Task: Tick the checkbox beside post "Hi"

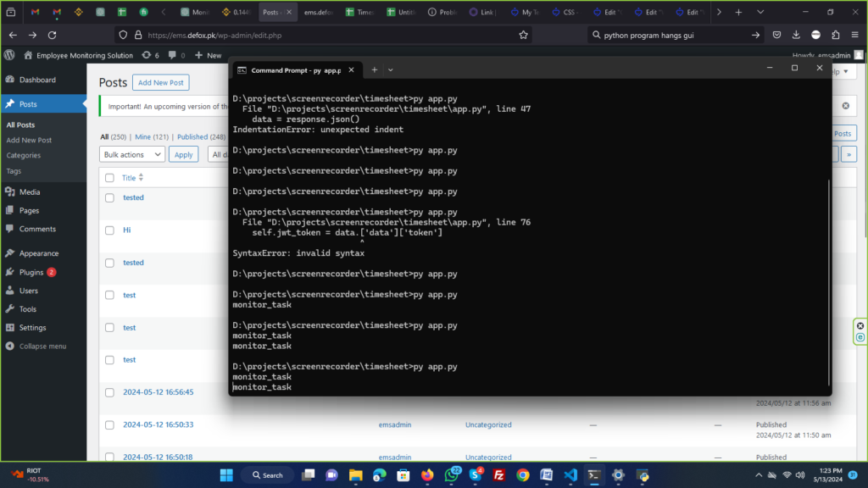Action: click(109, 230)
